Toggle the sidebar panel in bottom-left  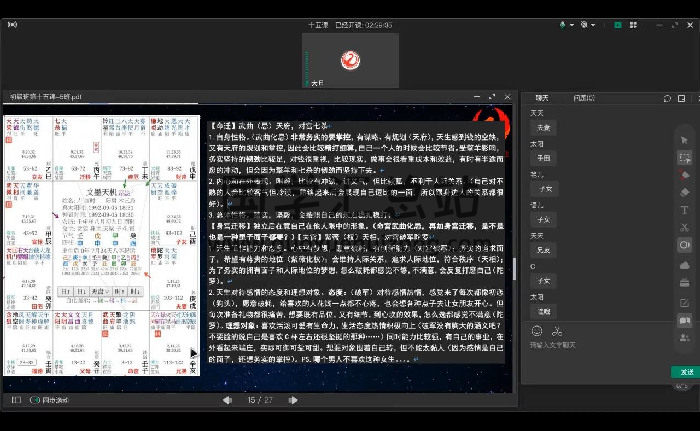pyautogui.click(x=15, y=400)
